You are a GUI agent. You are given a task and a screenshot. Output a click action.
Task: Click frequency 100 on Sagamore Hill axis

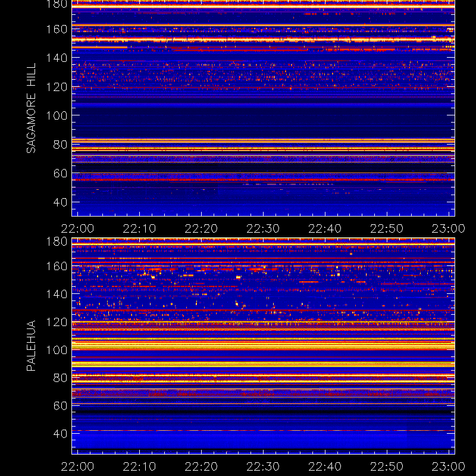click(x=57, y=115)
